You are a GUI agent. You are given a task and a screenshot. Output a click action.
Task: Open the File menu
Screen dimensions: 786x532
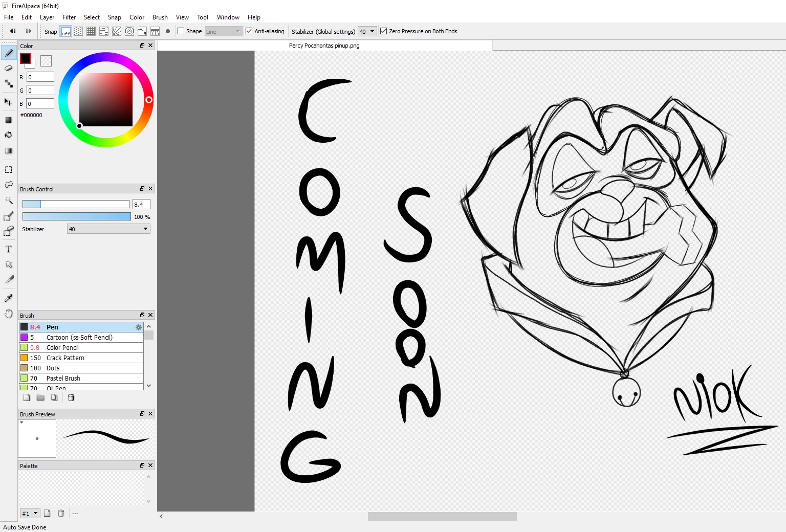(9, 17)
